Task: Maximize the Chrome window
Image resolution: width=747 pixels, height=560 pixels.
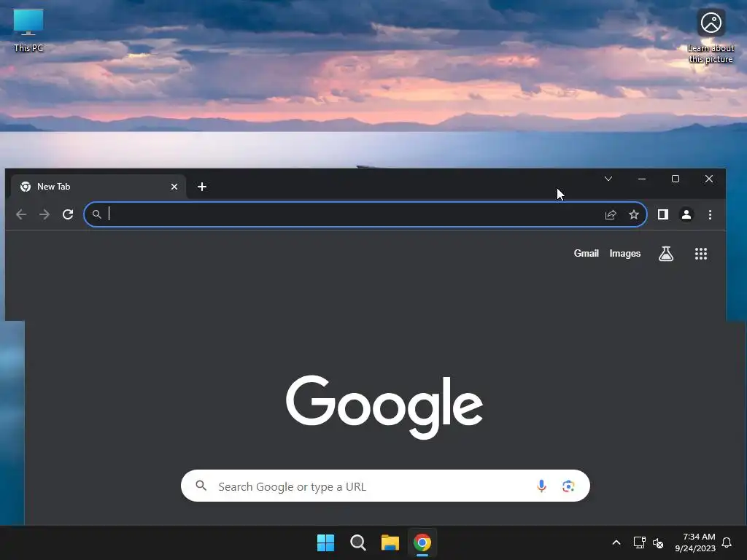Action: point(675,179)
